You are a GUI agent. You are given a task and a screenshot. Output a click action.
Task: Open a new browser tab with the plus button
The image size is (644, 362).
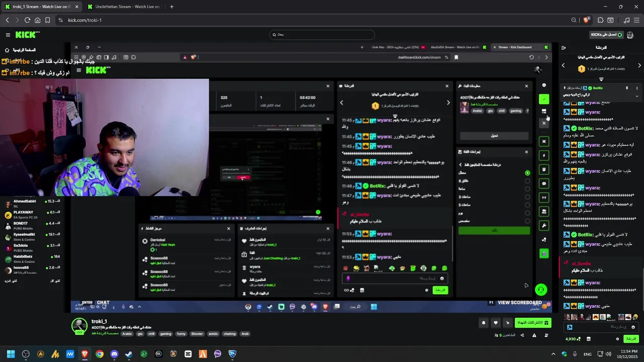click(x=172, y=7)
